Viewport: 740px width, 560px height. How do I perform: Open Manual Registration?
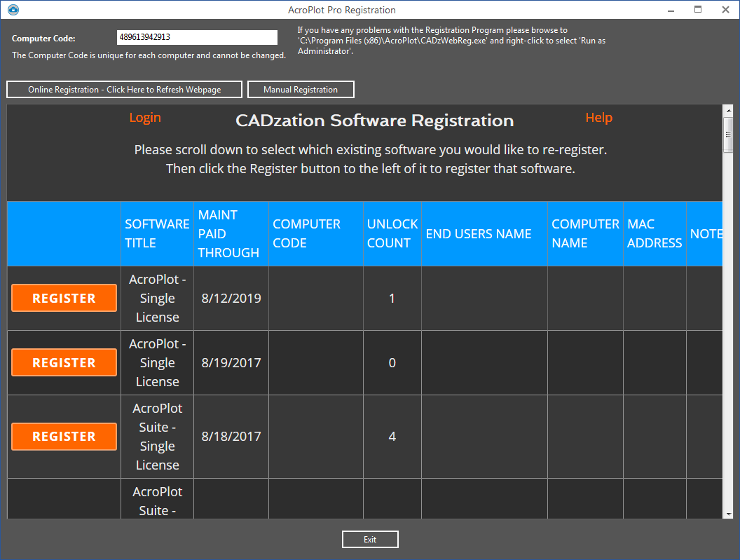(x=301, y=89)
